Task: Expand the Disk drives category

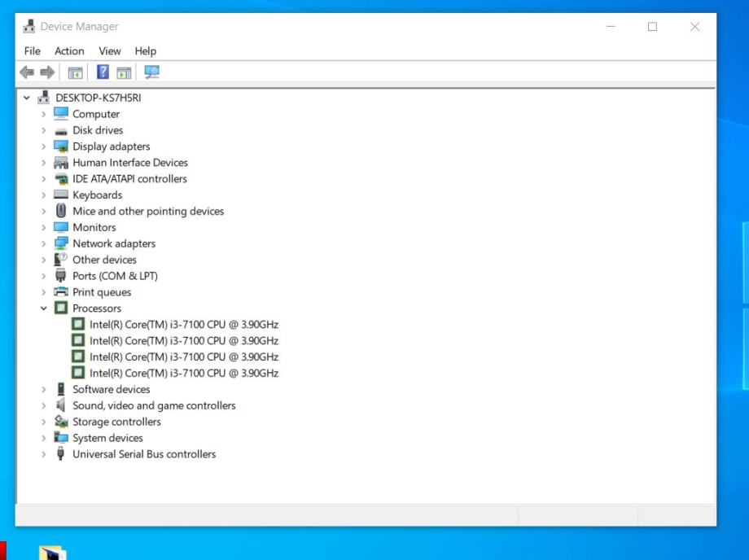Action: (43, 130)
